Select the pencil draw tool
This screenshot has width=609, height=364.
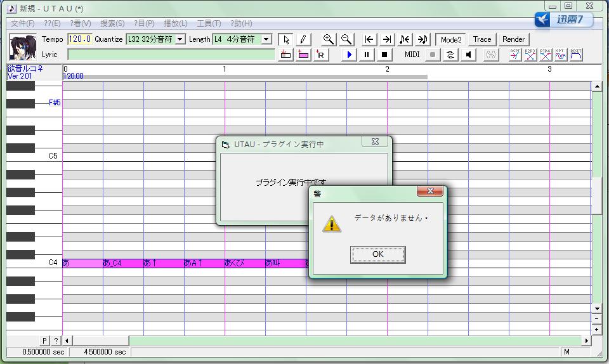303,39
